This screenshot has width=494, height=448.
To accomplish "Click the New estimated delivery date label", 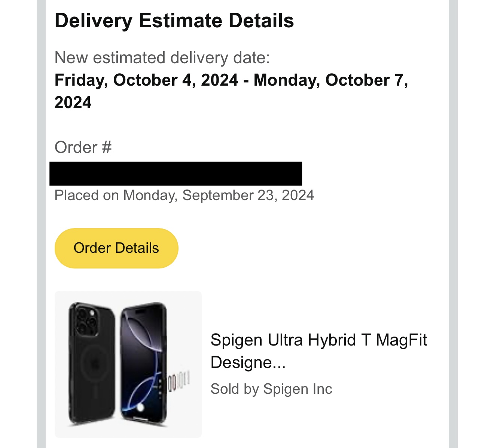I will coord(162,58).
